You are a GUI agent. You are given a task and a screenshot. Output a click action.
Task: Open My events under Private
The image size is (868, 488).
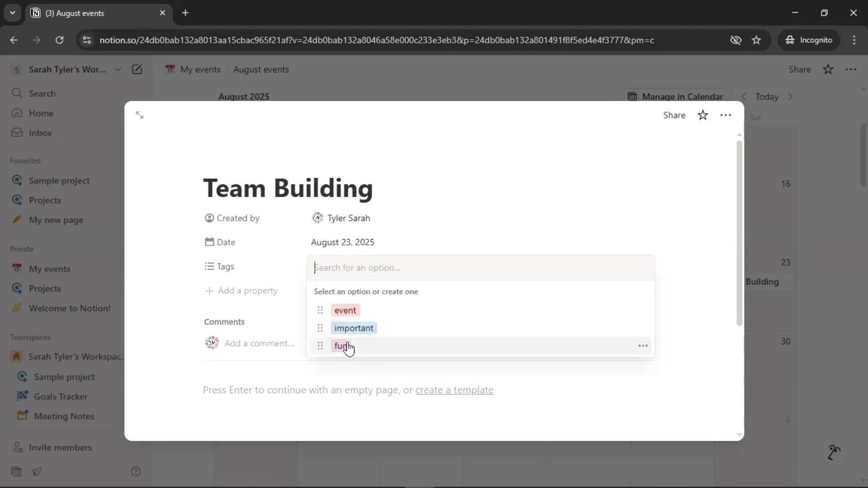click(x=50, y=269)
